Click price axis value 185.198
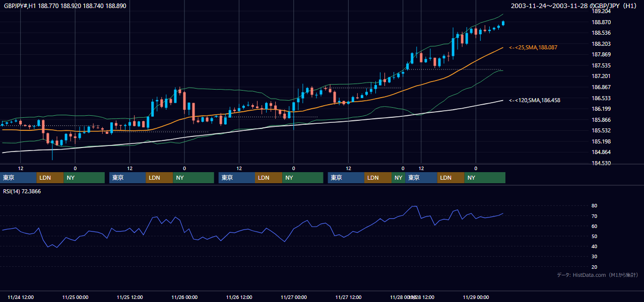 click(601, 141)
